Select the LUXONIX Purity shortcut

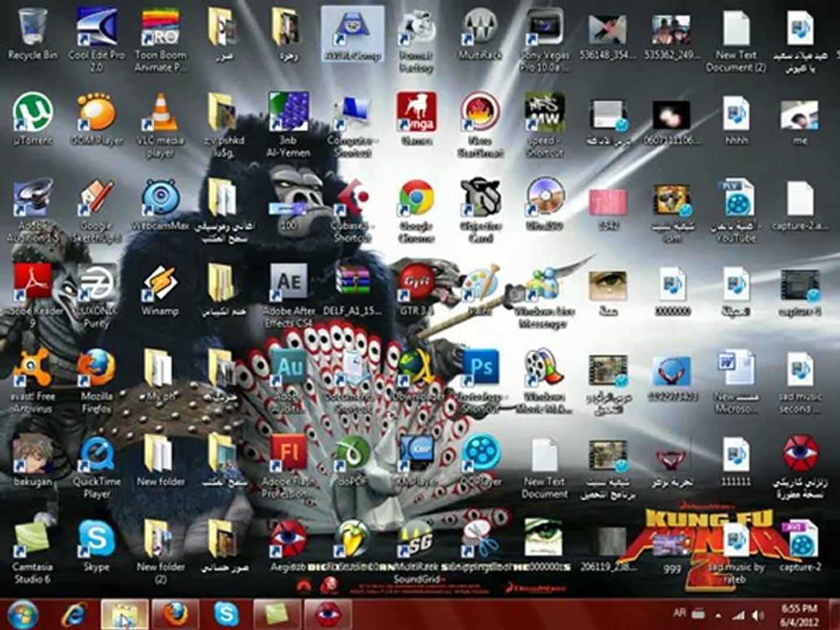[x=96, y=295]
